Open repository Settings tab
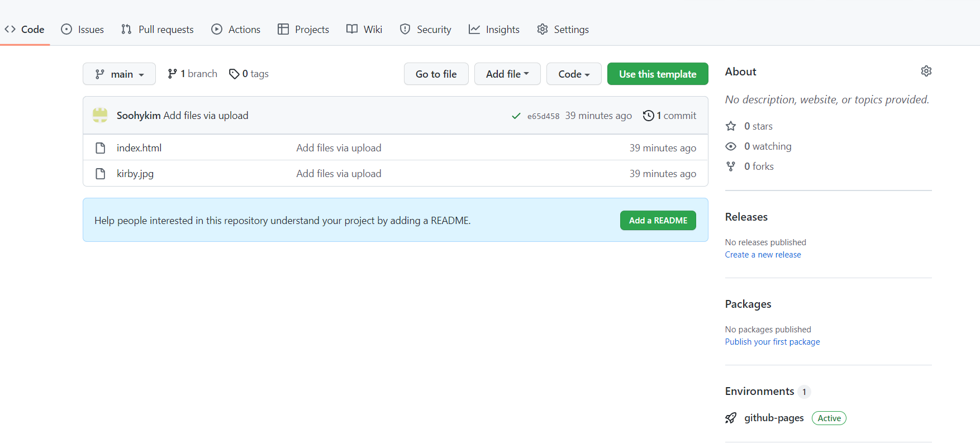Viewport: 980px width, 448px height. [x=563, y=30]
